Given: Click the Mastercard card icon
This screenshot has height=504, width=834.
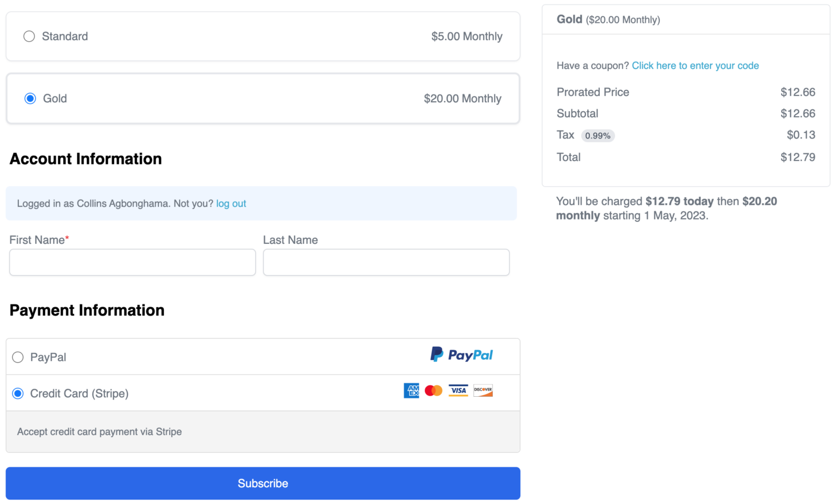Looking at the screenshot, I should tap(434, 391).
